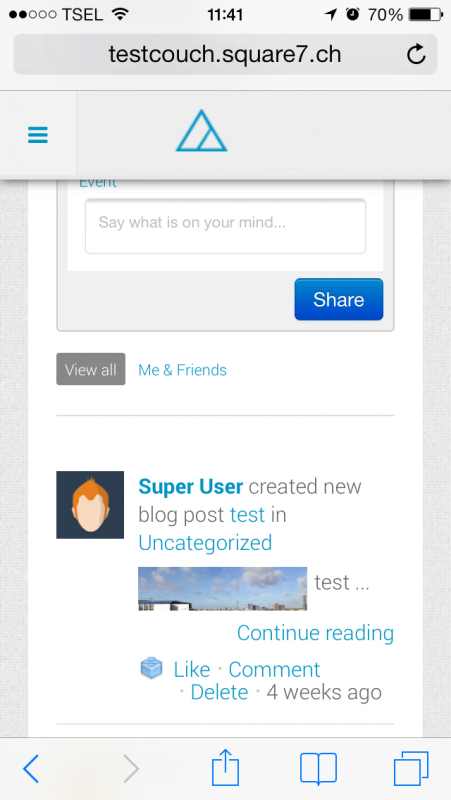Reload page with the refresh icon
451x800 pixels.
pyautogui.click(x=416, y=54)
